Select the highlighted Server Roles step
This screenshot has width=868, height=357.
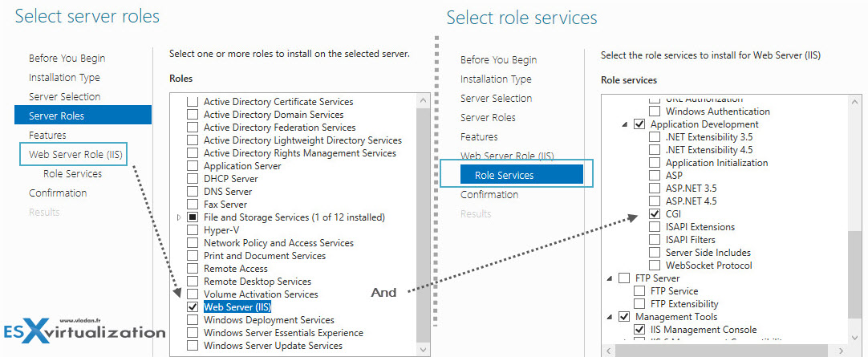83,116
